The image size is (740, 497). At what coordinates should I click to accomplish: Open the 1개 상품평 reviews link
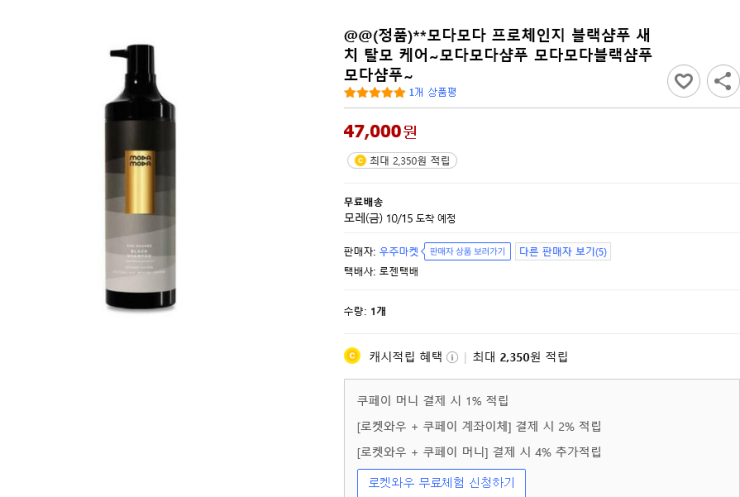point(432,92)
